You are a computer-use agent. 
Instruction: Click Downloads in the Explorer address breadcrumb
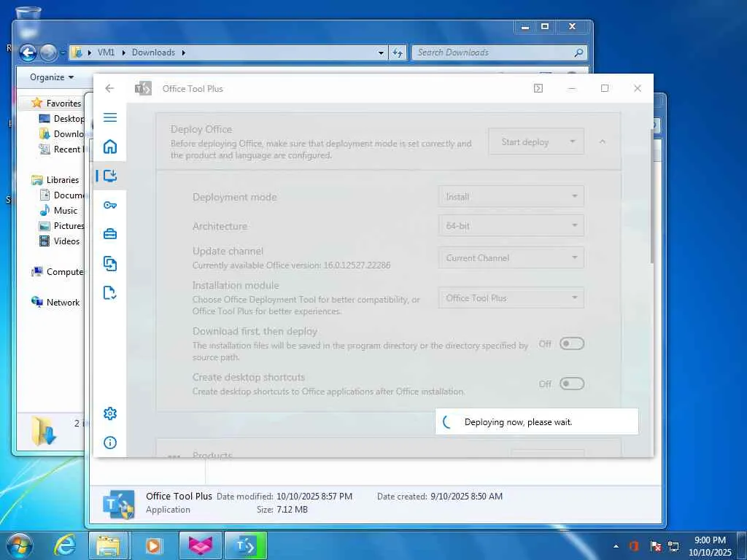(x=153, y=52)
